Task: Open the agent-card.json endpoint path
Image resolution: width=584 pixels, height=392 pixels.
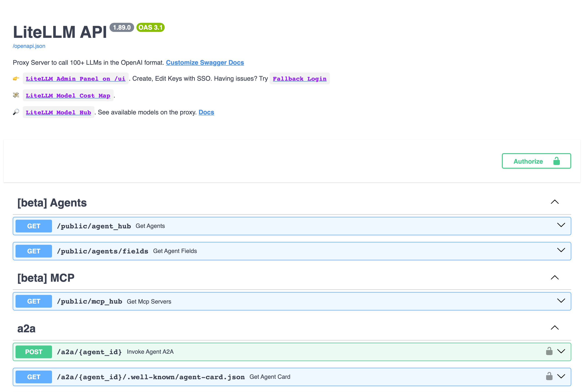Action: coord(151,377)
